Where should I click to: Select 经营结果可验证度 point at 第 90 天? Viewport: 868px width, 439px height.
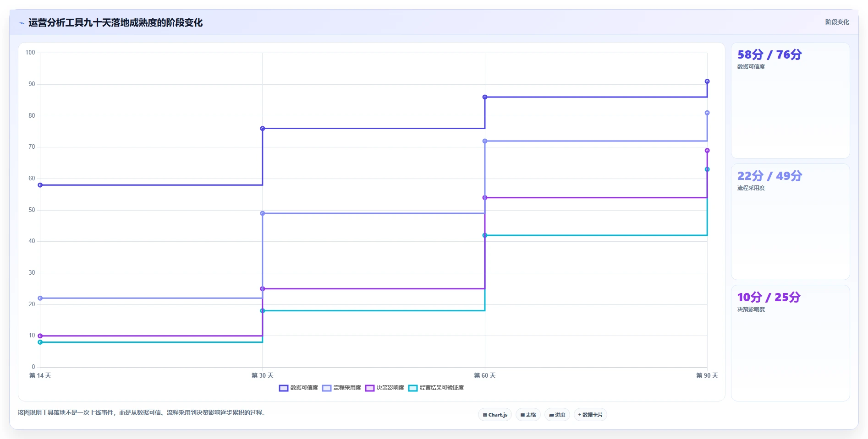click(707, 169)
